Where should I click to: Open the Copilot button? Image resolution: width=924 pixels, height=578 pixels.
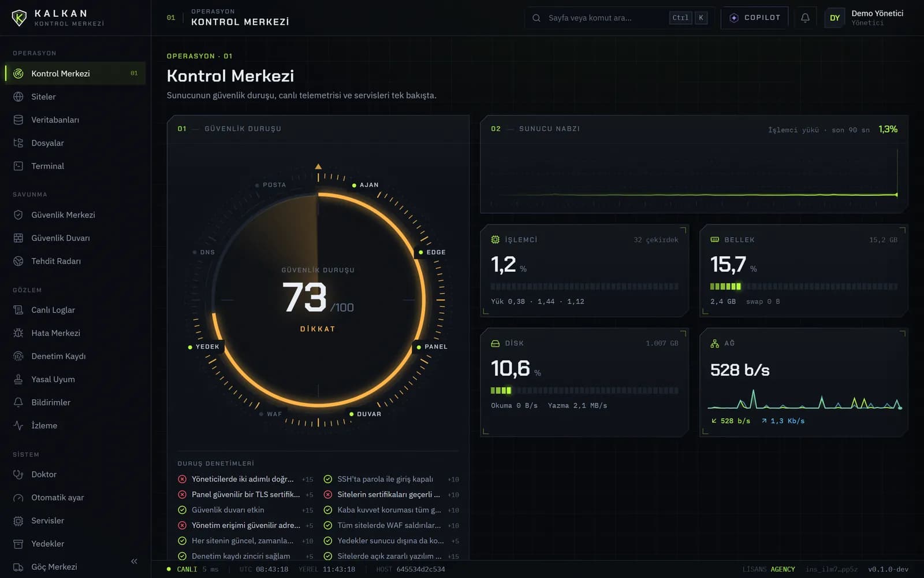[x=754, y=18]
